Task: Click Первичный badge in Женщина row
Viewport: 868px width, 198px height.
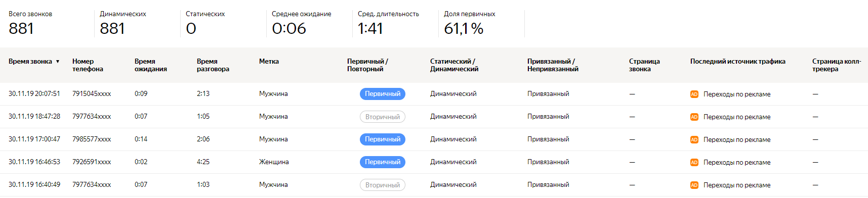Action: click(383, 162)
